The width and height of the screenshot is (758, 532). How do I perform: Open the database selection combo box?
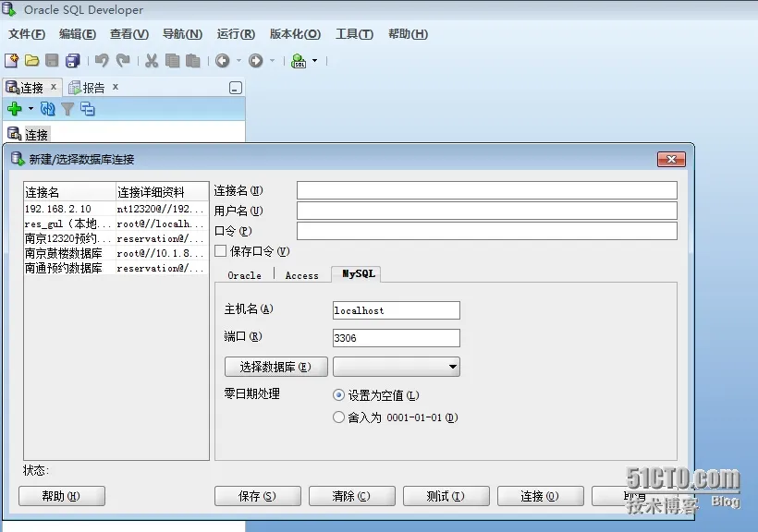[397, 367]
